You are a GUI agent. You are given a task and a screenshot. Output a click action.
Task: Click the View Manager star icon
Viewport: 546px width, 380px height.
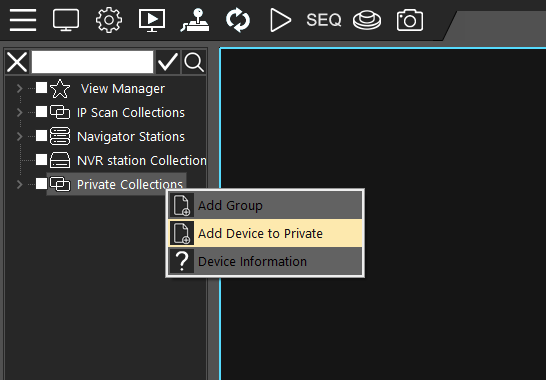pos(60,88)
